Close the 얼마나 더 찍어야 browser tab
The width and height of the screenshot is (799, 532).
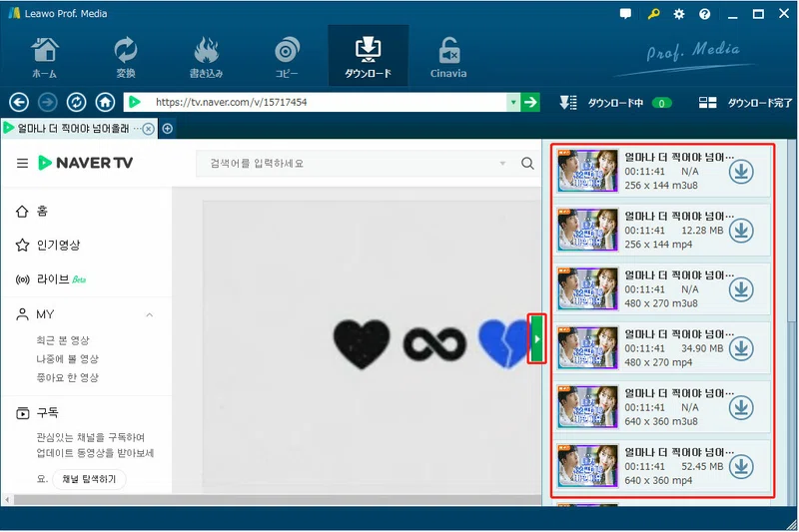point(148,129)
